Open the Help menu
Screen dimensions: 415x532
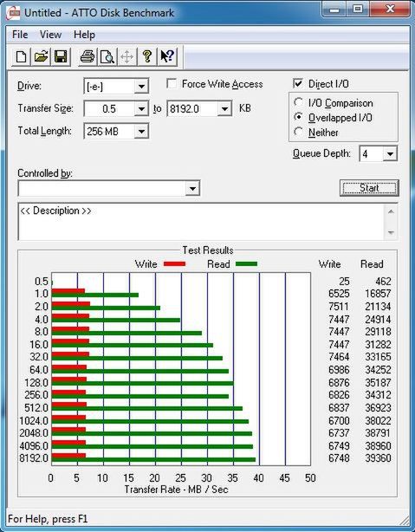85,35
